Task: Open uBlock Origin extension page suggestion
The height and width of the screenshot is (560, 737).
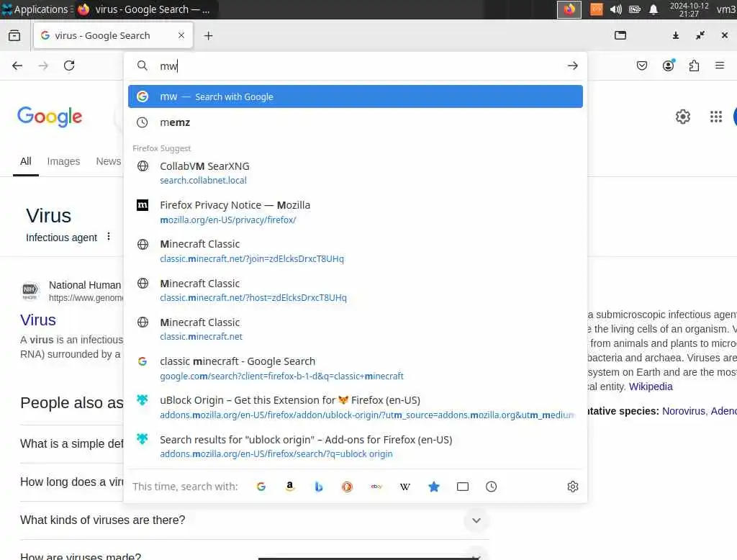Action: click(x=356, y=407)
